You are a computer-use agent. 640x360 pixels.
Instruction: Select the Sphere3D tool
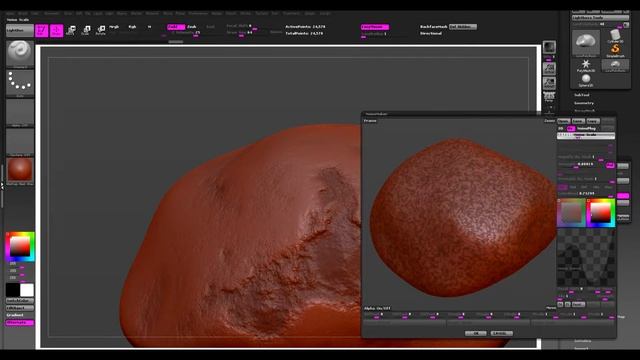pos(586,80)
